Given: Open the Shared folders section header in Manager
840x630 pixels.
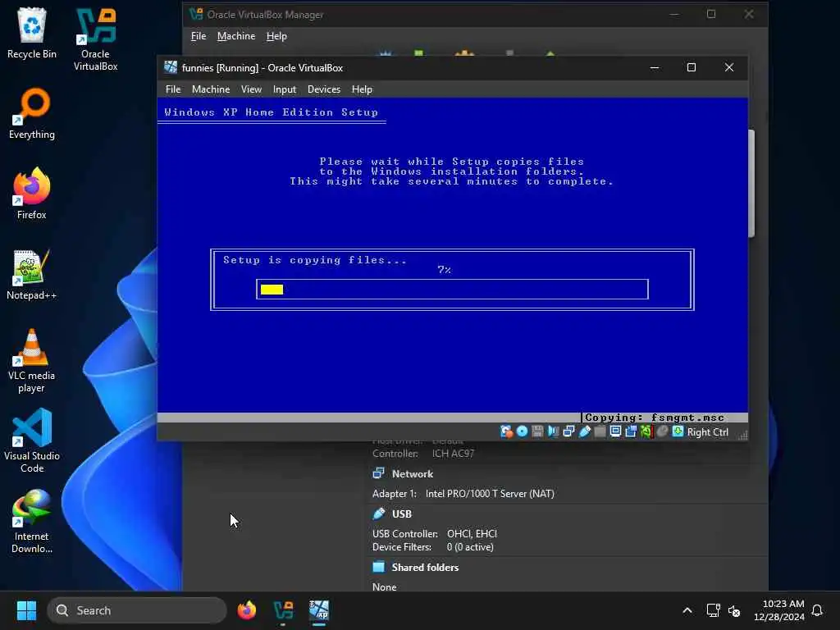Looking at the screenshot, I should 426,568.
